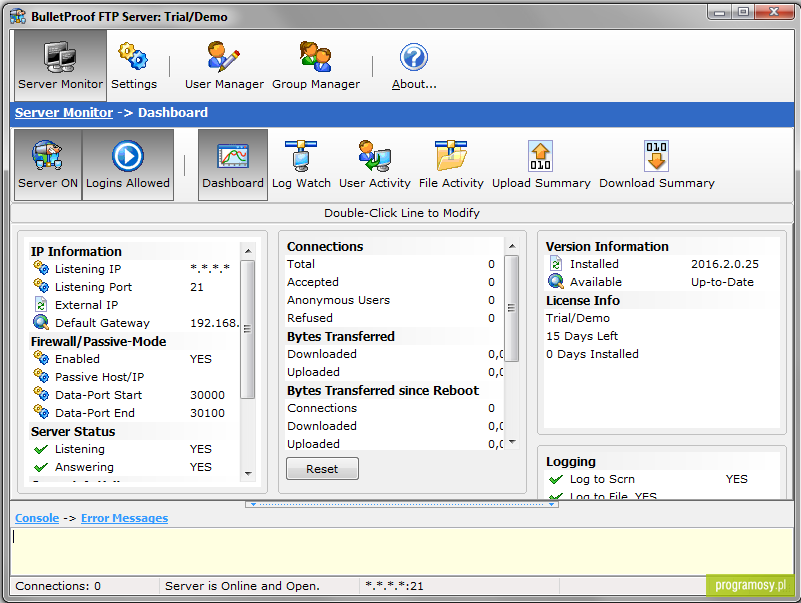The height and width of the screenshot is (603, 801).
Task: Open the Upload Summary view
Action: [541, 165]
